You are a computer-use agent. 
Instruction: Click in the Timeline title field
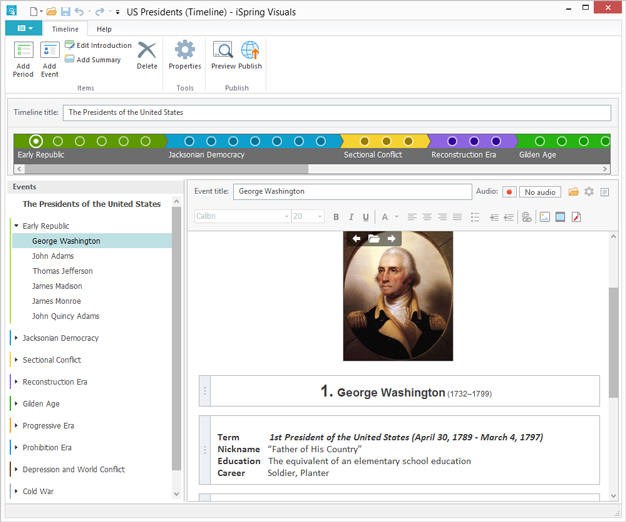pos(337,113)
